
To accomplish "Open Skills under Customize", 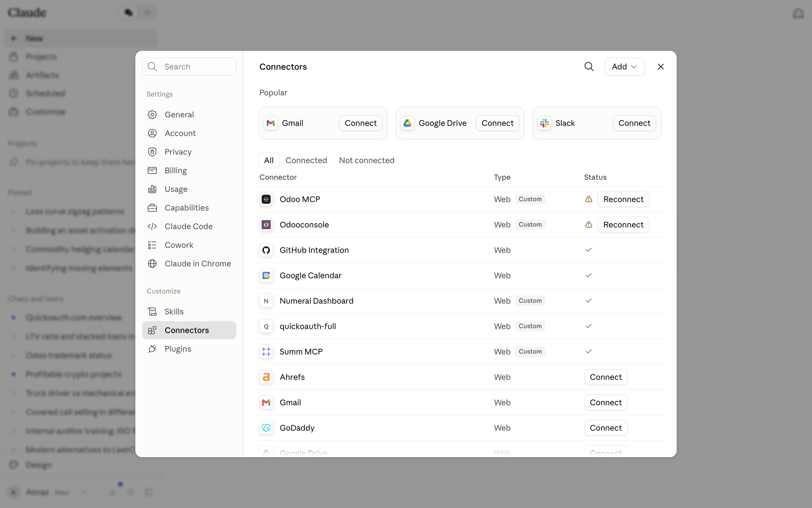I will pos(189,312).
